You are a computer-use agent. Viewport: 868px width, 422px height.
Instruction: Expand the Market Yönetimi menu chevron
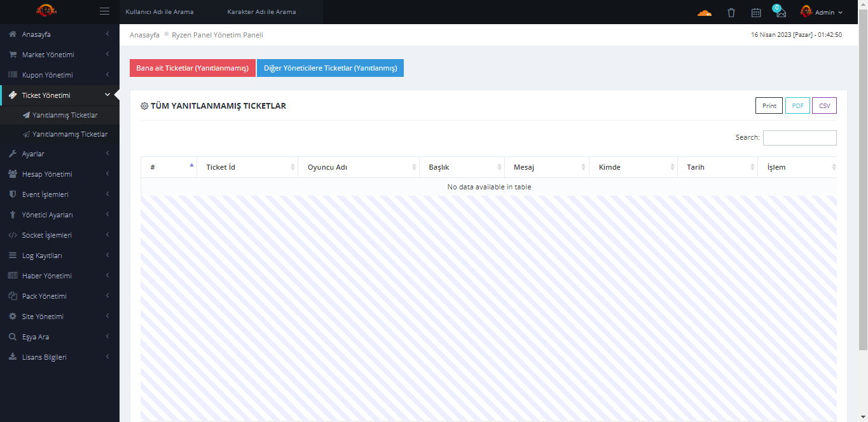point(107,54)
